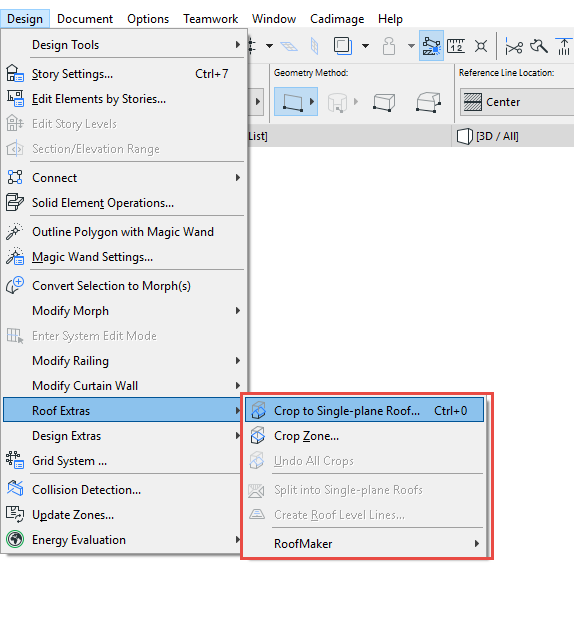This screenshot has height=620, width=574.
Task: Toggle the rectangular geometry method button
Action: pyautogui.click(x=296, y=102)
